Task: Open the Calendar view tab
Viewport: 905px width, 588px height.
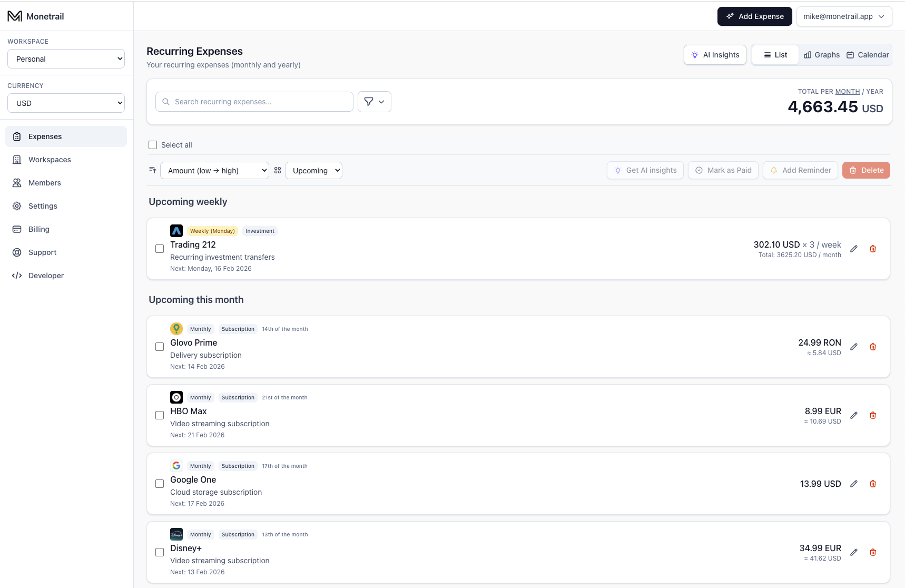Action: coord(868,55)
